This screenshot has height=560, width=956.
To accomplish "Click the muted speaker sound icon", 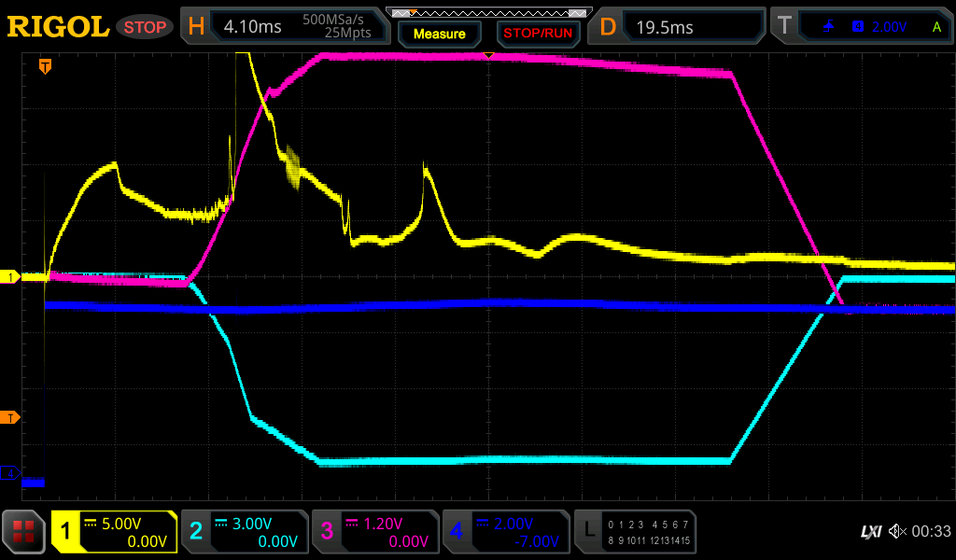I will tap(897, 532).
